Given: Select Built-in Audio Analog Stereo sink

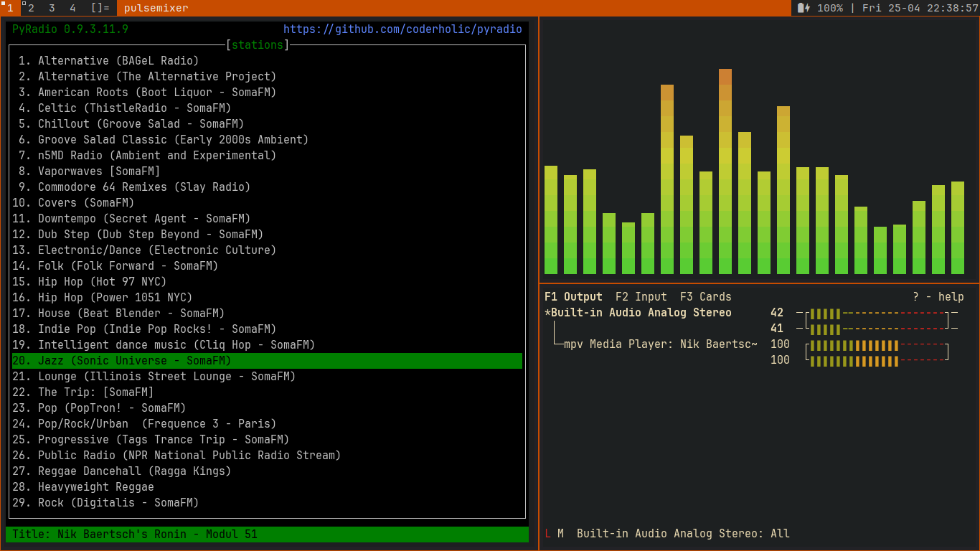Looking at the screenshot, I should pos(638,313).
